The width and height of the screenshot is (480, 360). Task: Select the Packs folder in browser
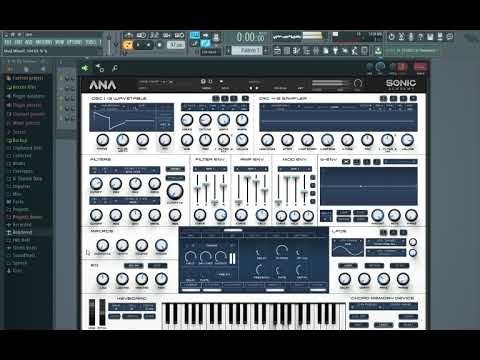pyautogui.click(x=16, y=202)
